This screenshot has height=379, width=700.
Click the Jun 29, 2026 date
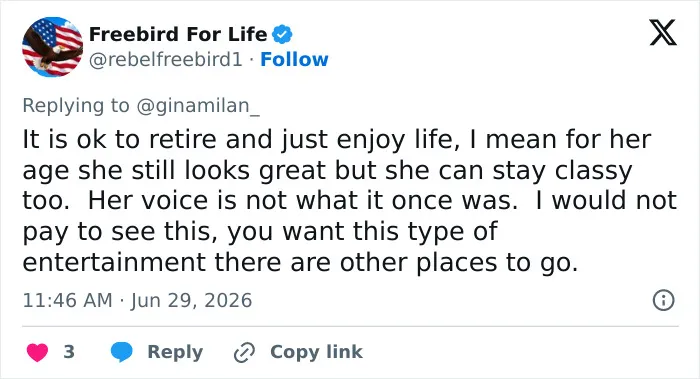[x=192, y=300]
